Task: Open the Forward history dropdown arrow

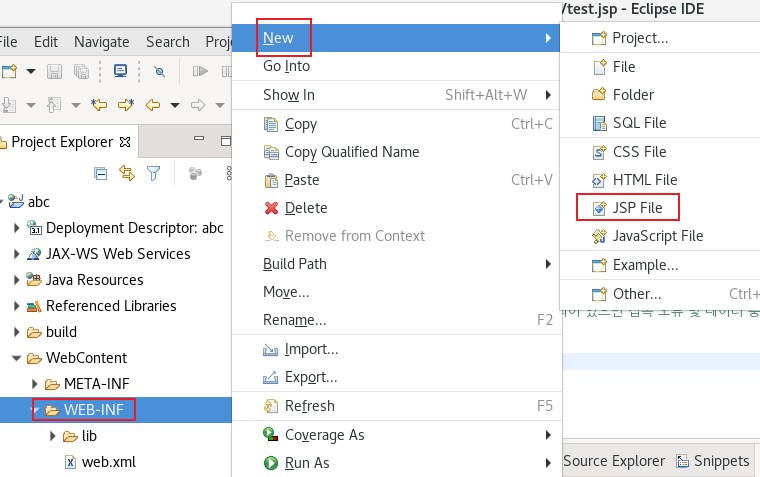Action: (220, 105)
